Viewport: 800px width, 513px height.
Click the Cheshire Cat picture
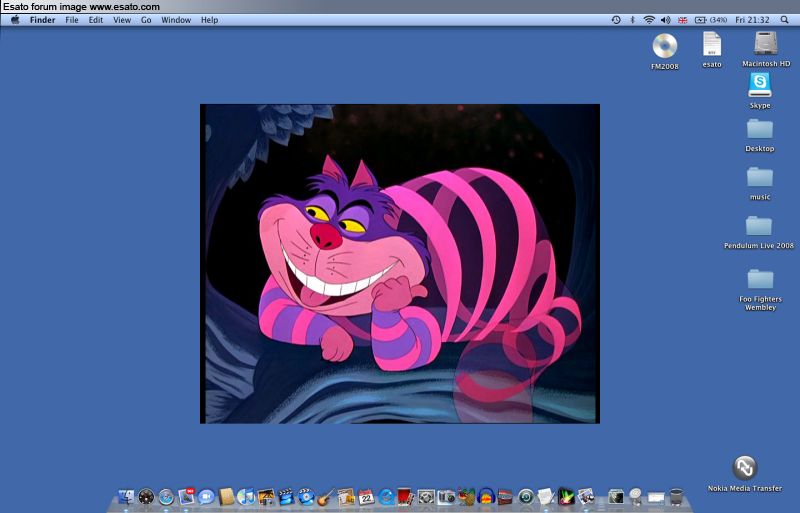coord(399,263)
